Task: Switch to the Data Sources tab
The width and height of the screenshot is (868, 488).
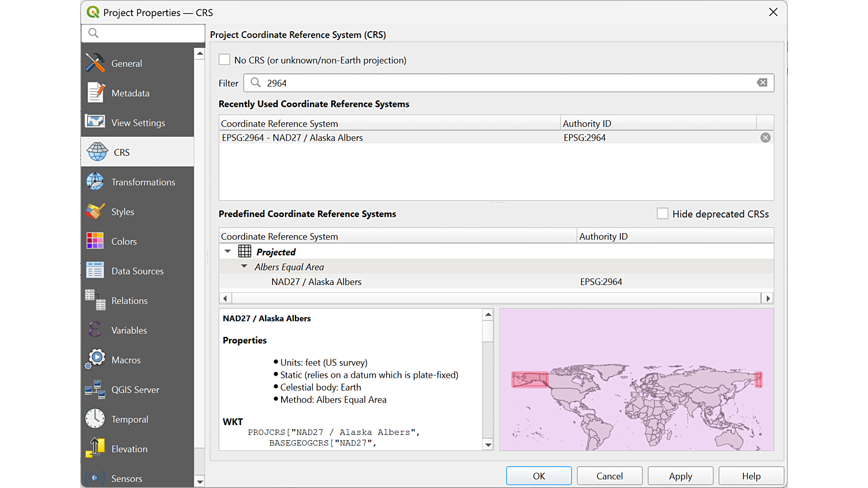Action: click(137, 271)
